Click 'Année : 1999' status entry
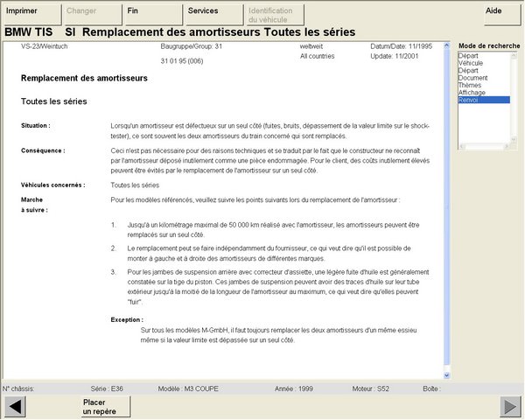 [294, 388]
